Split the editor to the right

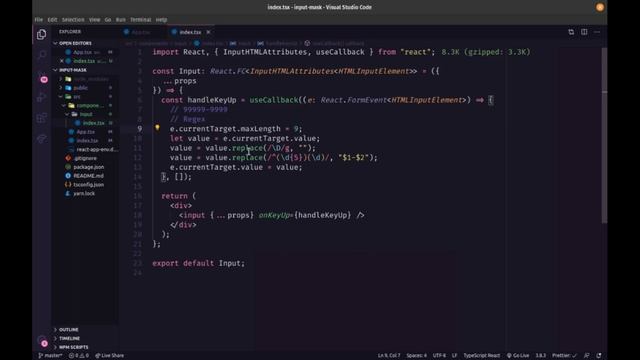coord(584,32)
